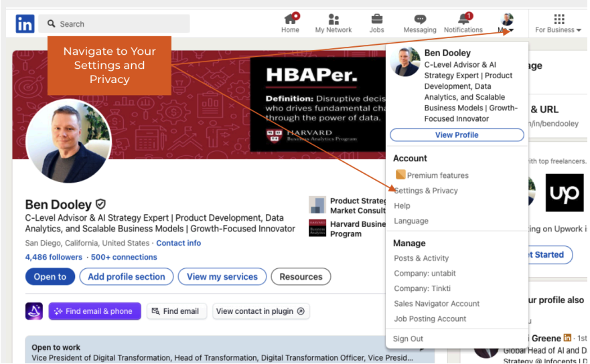This screenshot has width=590, height=364.
Task: Open Help from Account menu
Action: coord(402,205)
